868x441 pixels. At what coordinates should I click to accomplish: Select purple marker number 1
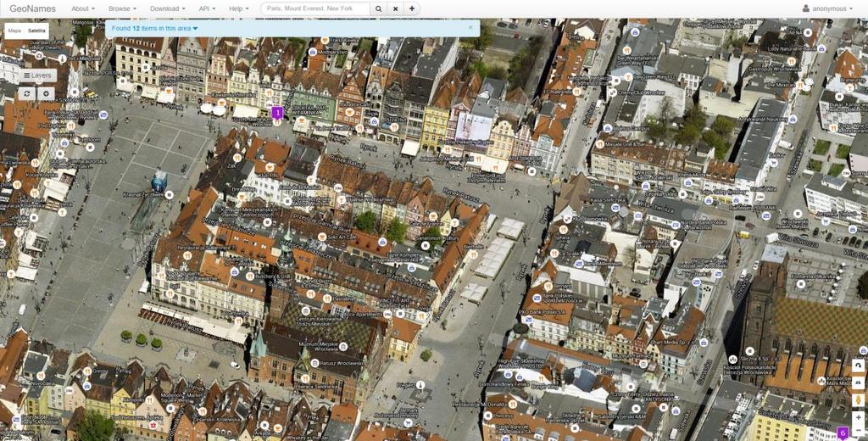pyautogui.click(x=277, y=113)
